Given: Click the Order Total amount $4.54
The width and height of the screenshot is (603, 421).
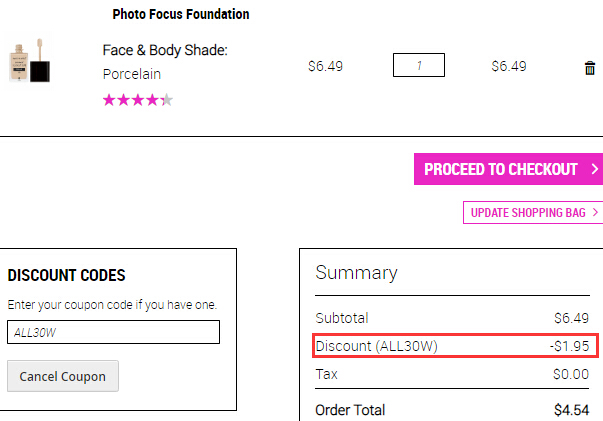Looking at the screenshot, I should (571, 410).
